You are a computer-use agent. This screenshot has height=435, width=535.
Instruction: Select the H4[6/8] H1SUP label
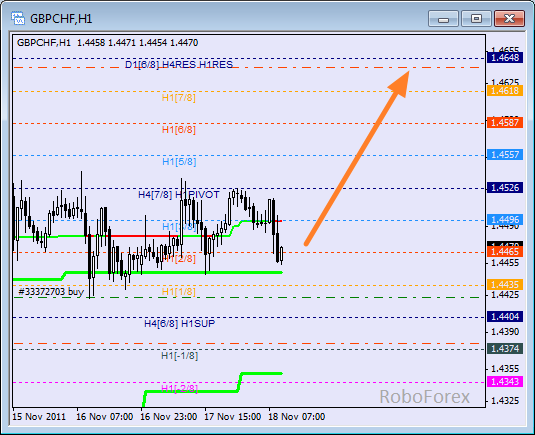(x=179, y=323)
